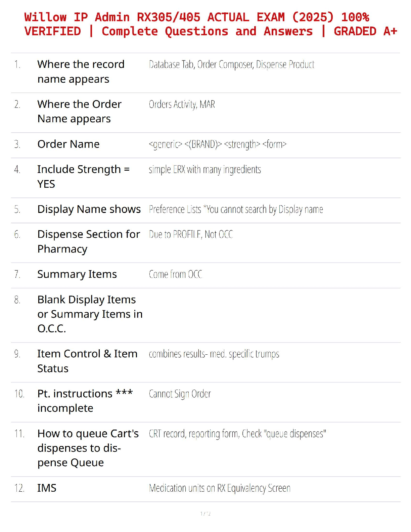The width and height of the screenshot is (411, 532).
Task: Click the 'Cannot Sign Order' answer
Action: click(180, 394)
